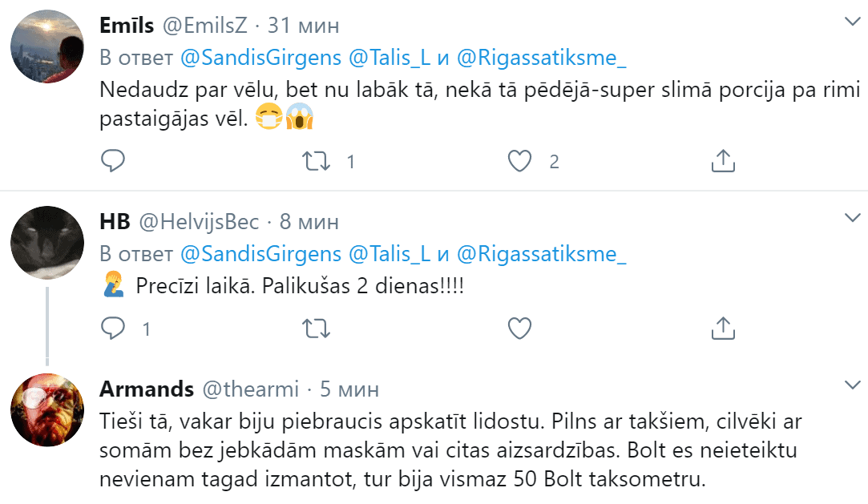Share HB's tweet
The image size is (868, 504).
click(723, 328)
